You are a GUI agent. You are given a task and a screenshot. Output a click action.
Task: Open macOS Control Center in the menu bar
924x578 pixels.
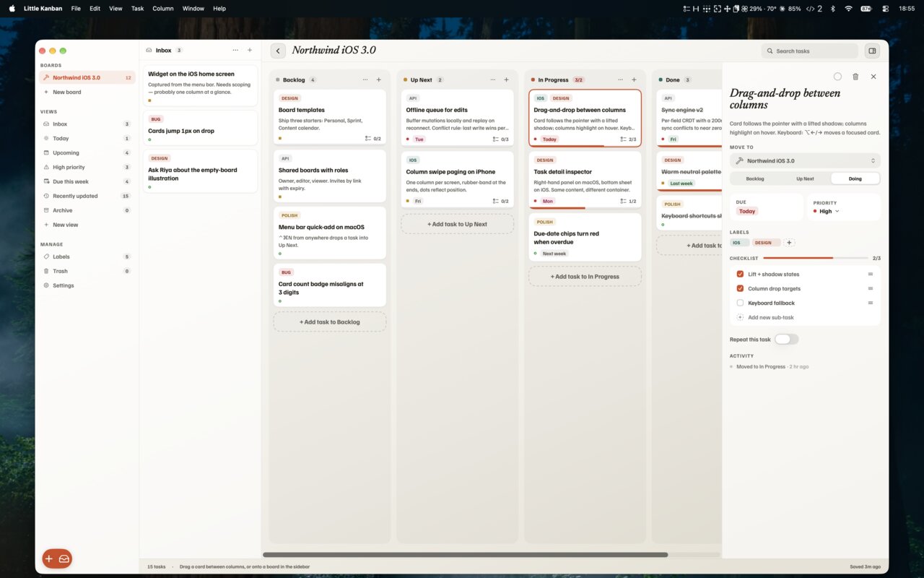(x=886, y=9)
